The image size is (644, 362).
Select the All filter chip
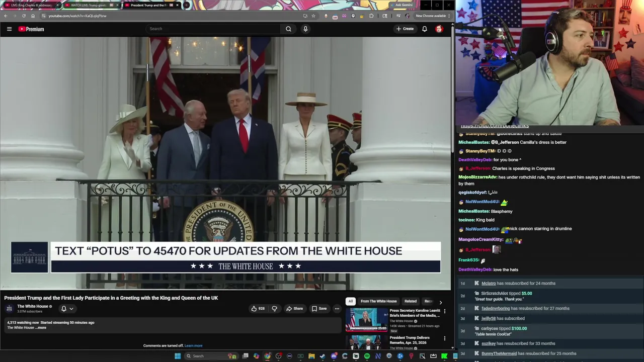pos(351,301)
